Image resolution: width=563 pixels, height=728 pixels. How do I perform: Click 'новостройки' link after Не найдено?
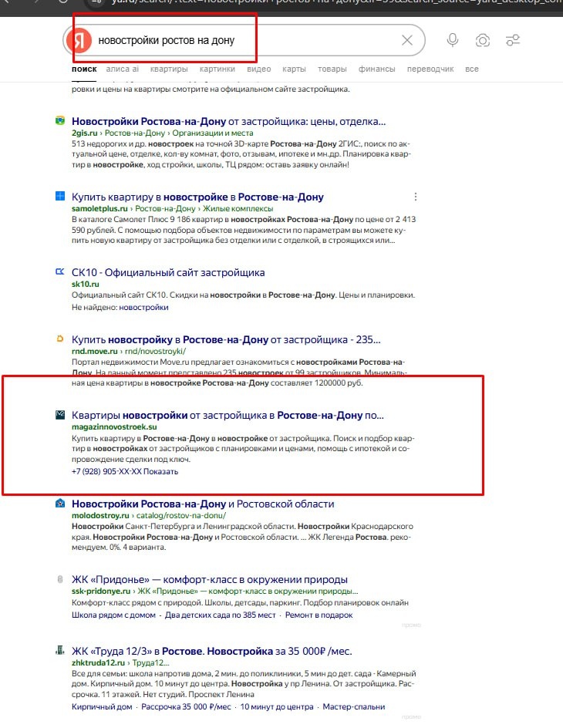(x=144, y=307)
